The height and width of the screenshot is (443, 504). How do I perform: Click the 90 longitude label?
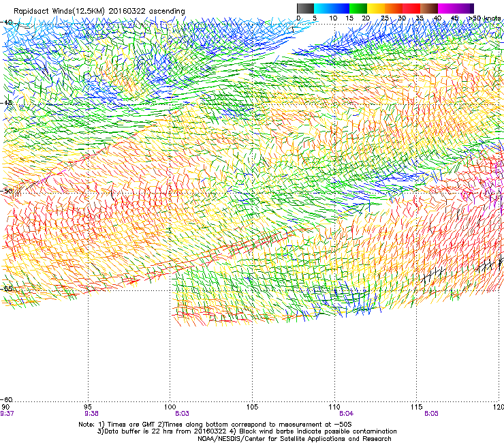[x=5, y=407]
